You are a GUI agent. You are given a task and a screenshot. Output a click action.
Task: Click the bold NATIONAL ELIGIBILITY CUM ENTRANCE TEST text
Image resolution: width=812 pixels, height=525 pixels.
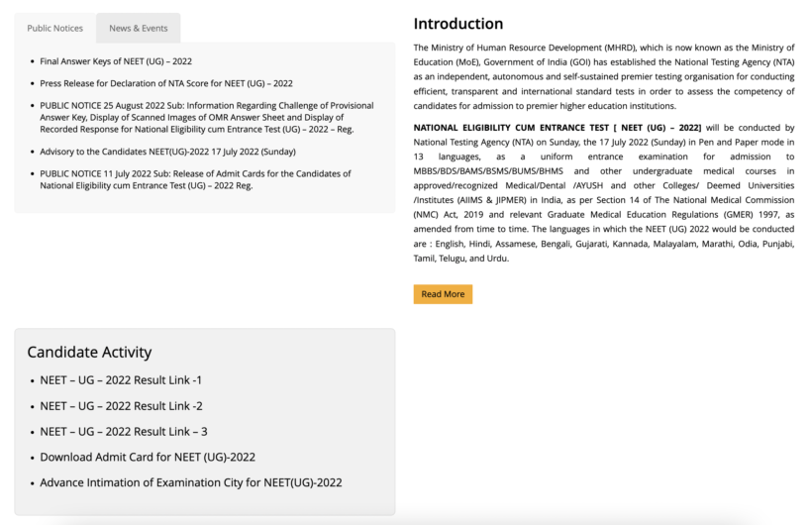[557, 128]
